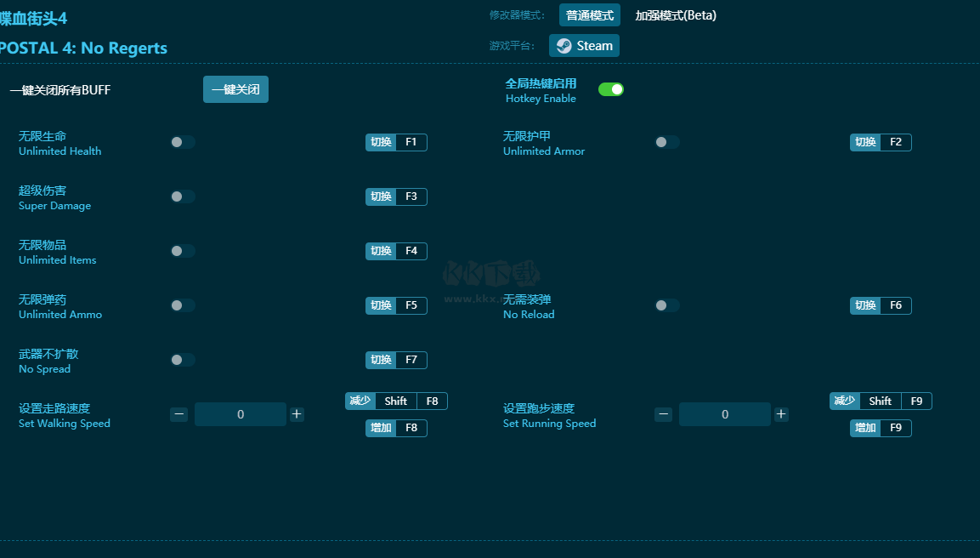The width and height of the screenshot is (980, 558).
Task: Click the 修改器模式 label
Action: click(x=517, y=15)
